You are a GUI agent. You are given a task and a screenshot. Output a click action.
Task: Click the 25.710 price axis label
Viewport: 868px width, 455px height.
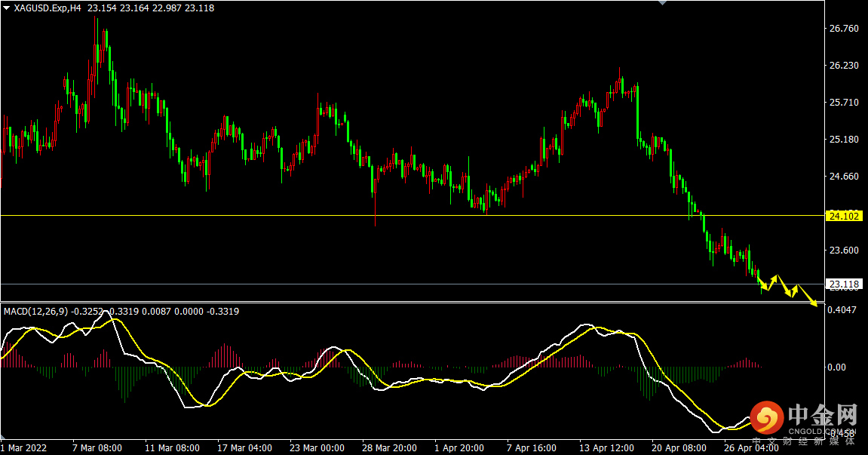click(844, 103)
